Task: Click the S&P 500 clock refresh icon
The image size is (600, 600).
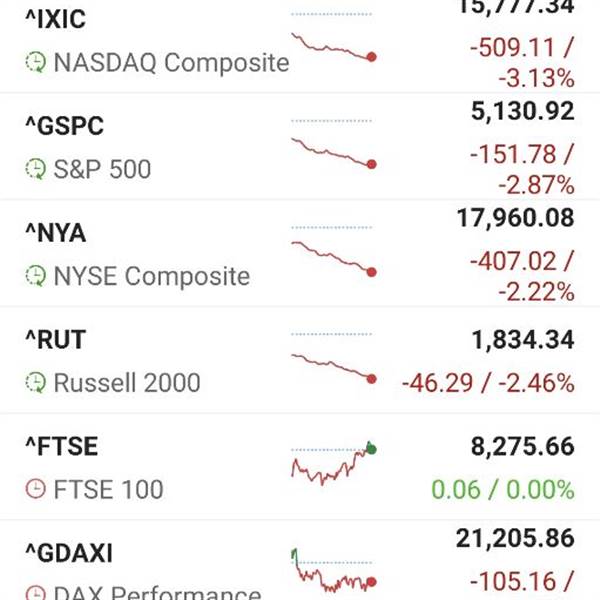Action: 36,169
